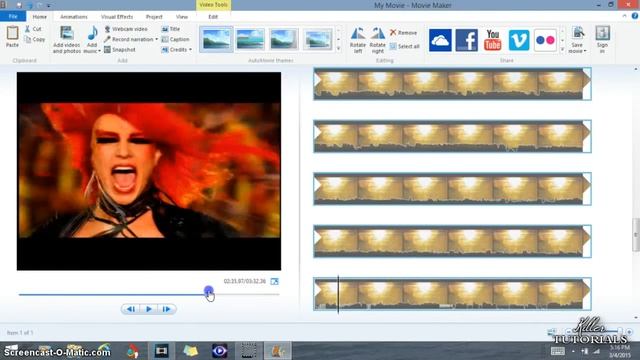
Task: Share the movie to Facebook
Action: (x=467, y=40)
